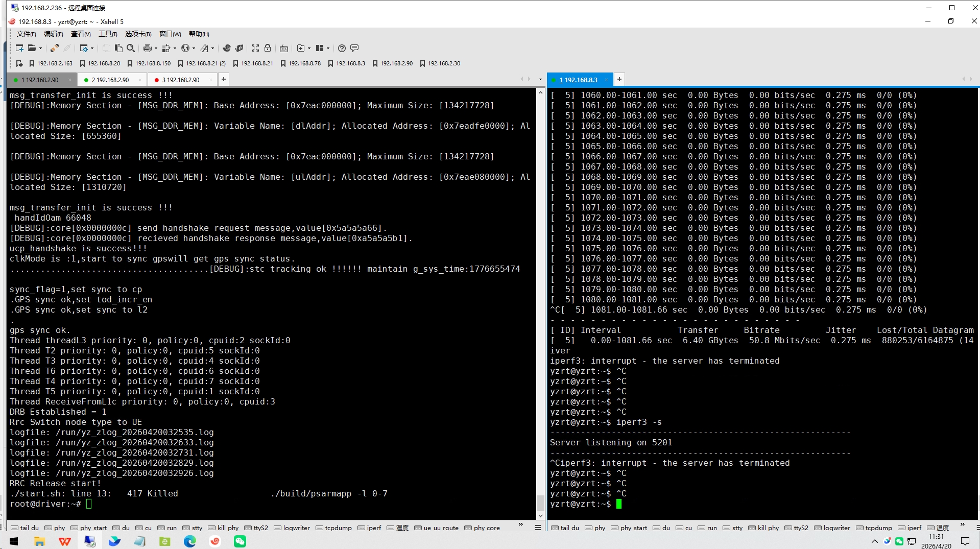Expand the Open folder dropdown arrow
Screen dimensions: 980x549
[x=40, y=48]
